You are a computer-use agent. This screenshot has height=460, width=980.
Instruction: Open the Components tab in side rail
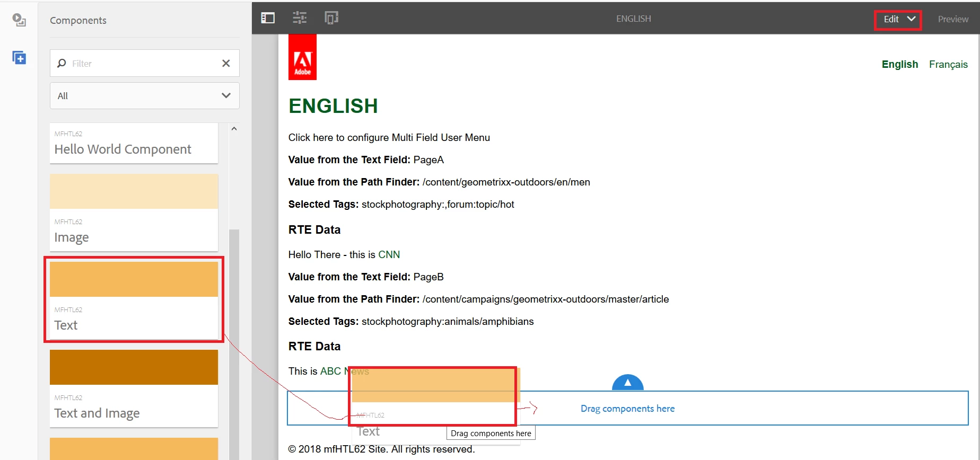coord(19,57)
